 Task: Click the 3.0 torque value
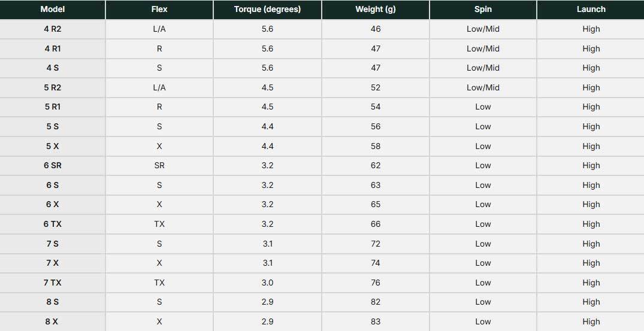coord(267,283)
